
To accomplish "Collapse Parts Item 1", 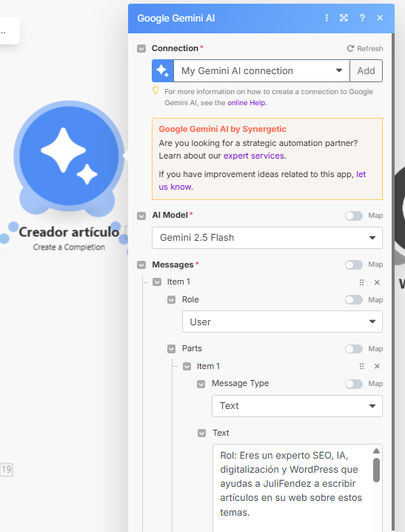I will (x=187, y=367).
